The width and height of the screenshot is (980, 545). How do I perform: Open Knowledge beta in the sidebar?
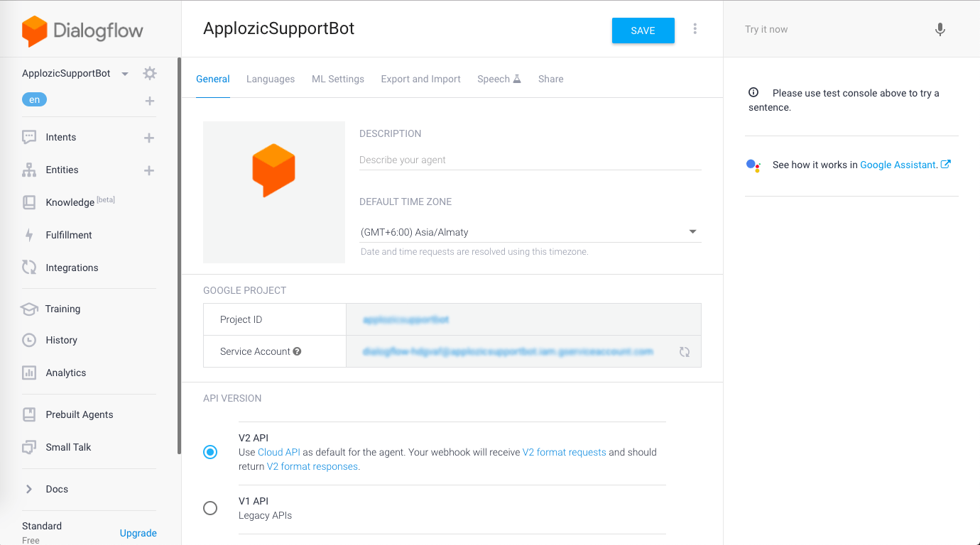pyautogui.click(x=80, y=202)
